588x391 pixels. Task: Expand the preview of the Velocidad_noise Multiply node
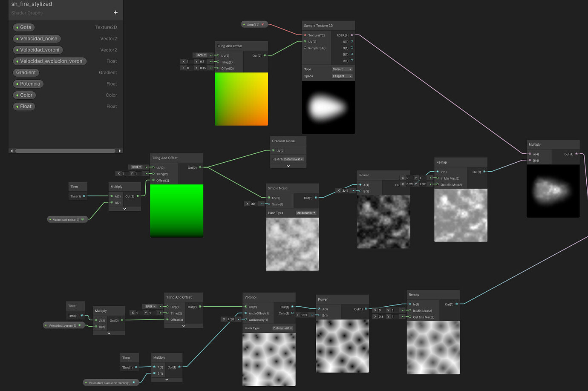124,209
